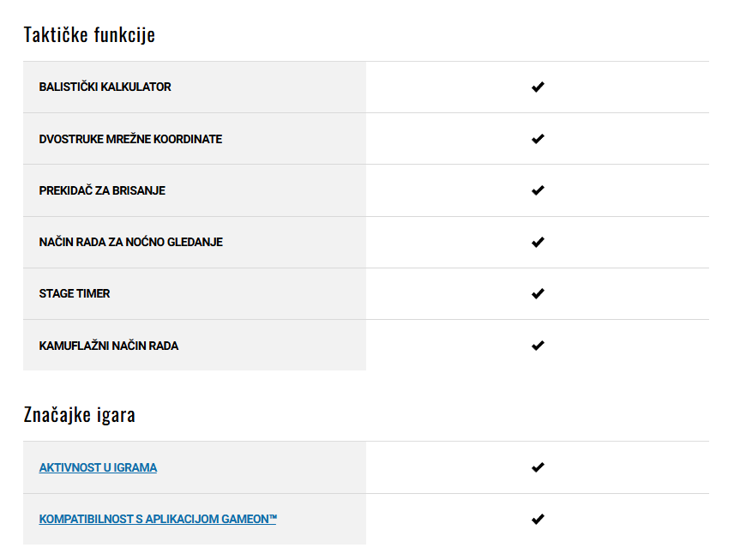The height and width of the screenshot is (560, 752).
Task: Select the Dvostruke mrežne koordinate label
Action: coord(130,139)
